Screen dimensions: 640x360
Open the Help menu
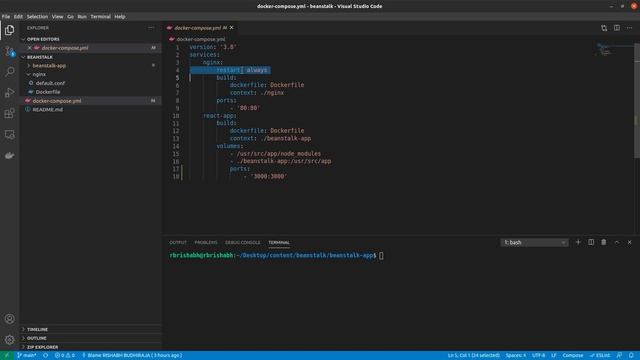tap(120, 17)
